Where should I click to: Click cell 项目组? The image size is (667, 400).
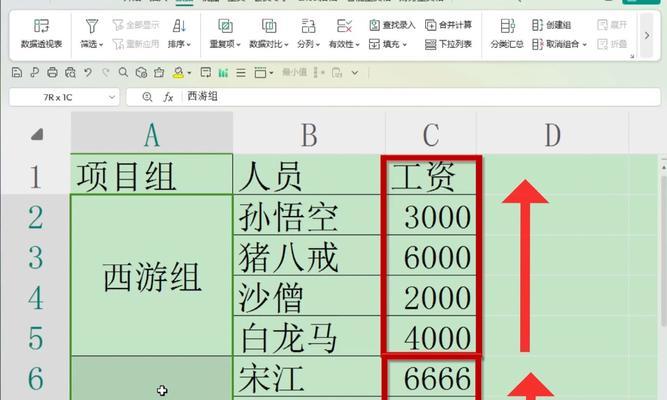point(152,175)
